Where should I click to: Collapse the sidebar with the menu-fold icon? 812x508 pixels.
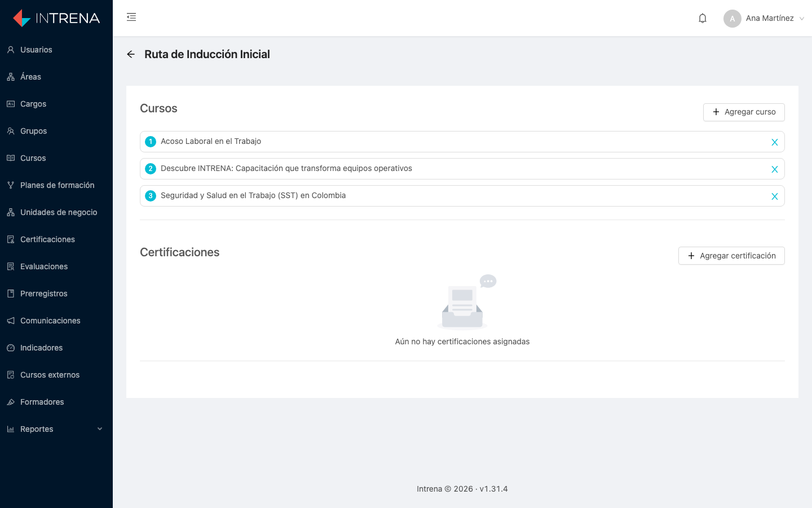[131, 17]
